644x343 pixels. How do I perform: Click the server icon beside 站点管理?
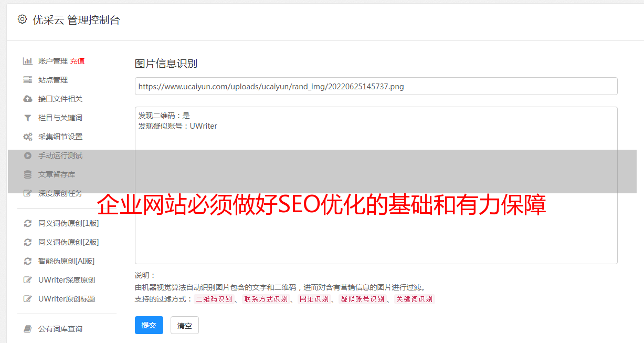pyautogui.click(x=28, y=80)
